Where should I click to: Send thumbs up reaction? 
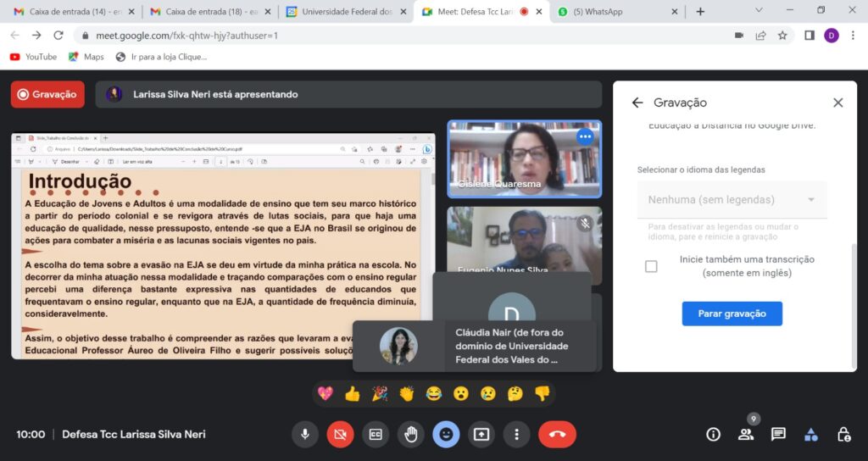(x=352, y=393)
